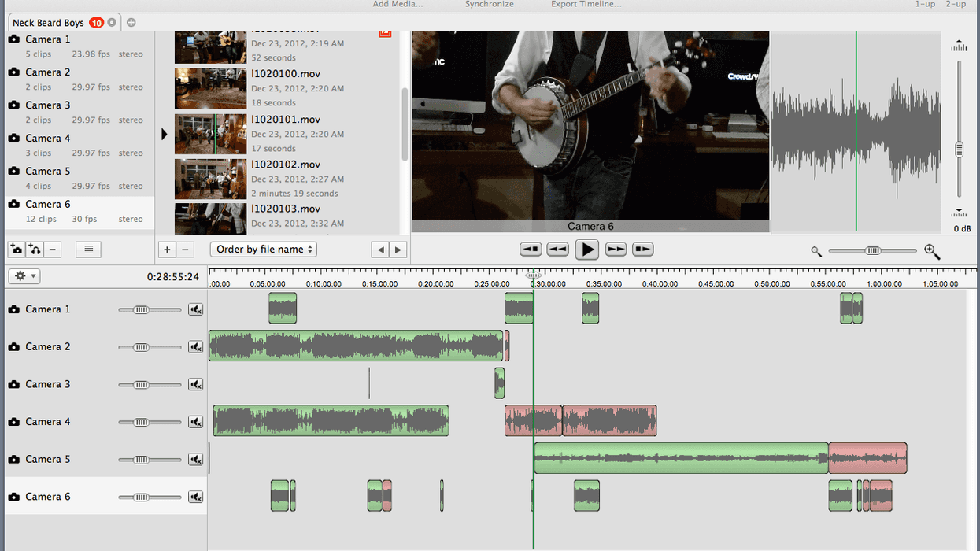980x551 pixels.
Task: Fast forward the timeline playback
Action: [x=616, y=250]
